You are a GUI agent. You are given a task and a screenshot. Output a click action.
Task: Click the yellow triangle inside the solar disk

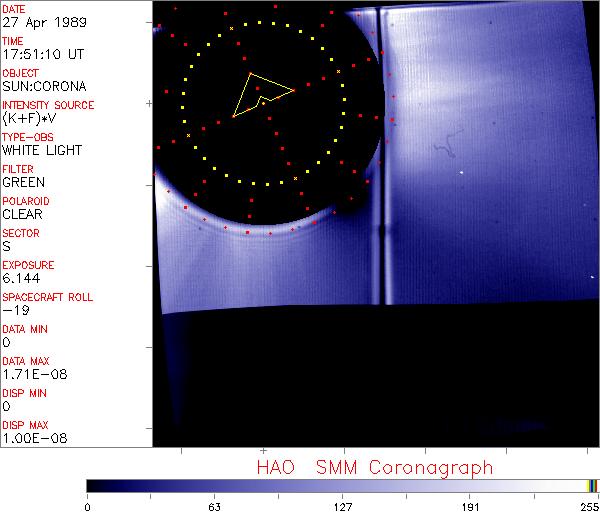pos(258,94)
